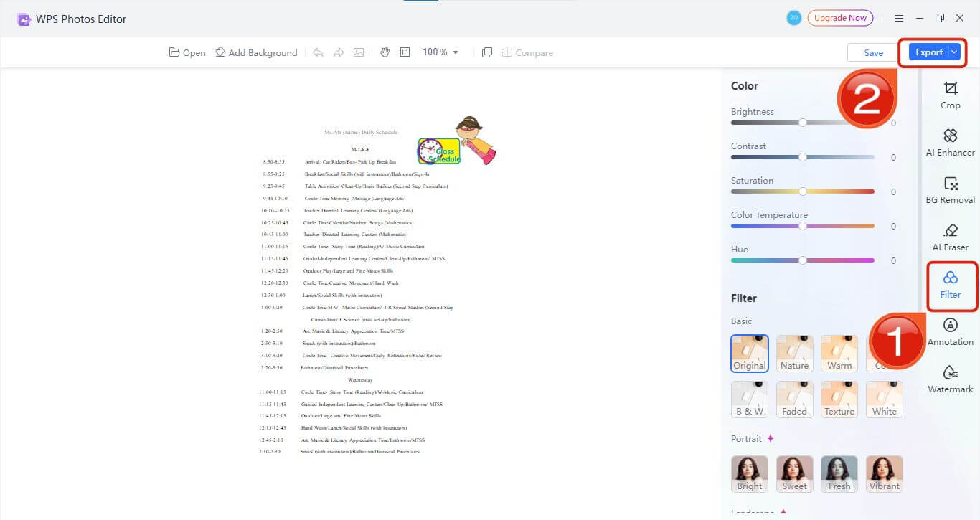
Task: Open the Watermark tool
Action: click(x=950, y=379)
